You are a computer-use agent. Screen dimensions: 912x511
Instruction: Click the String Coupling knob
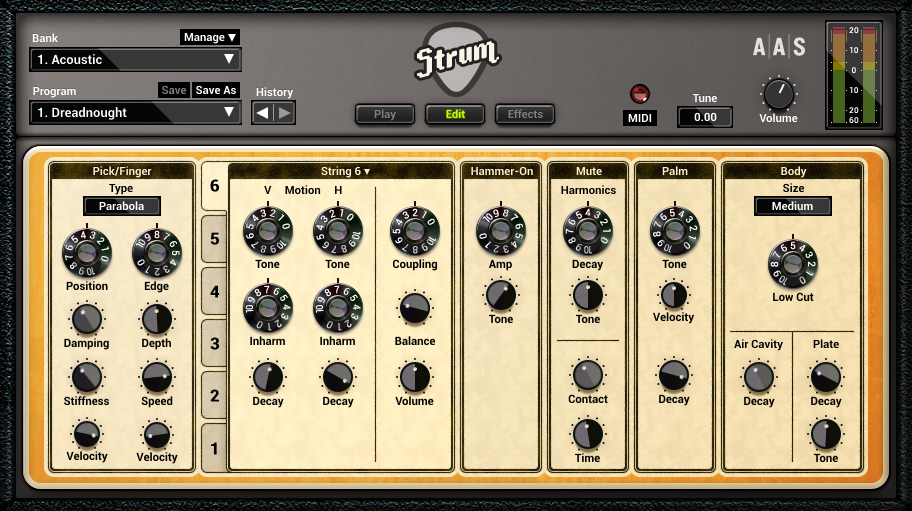(415, 231)
